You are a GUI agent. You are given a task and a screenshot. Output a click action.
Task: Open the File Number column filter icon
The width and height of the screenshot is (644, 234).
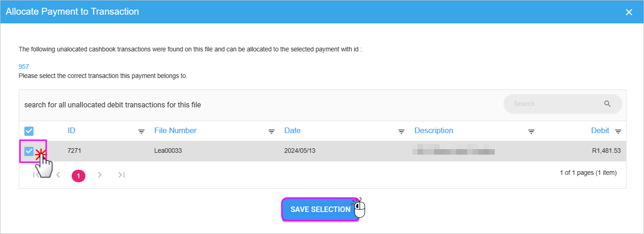tap(271, 132)
